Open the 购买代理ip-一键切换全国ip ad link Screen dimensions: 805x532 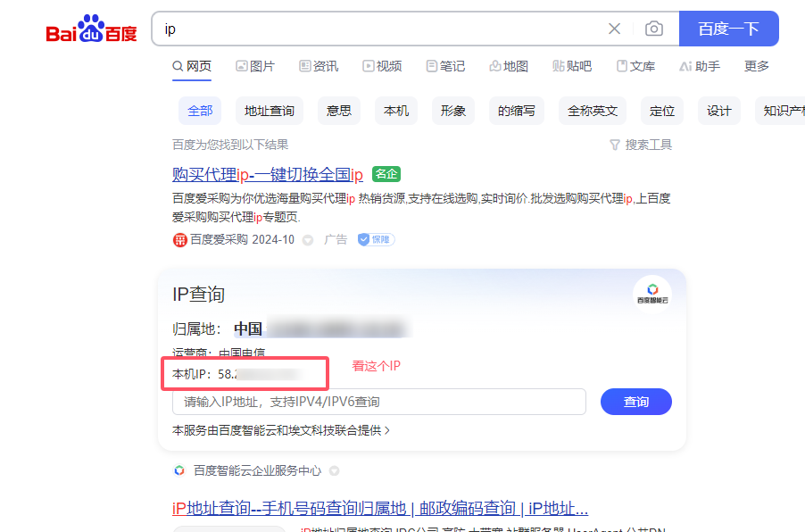[x=268, y=175]
